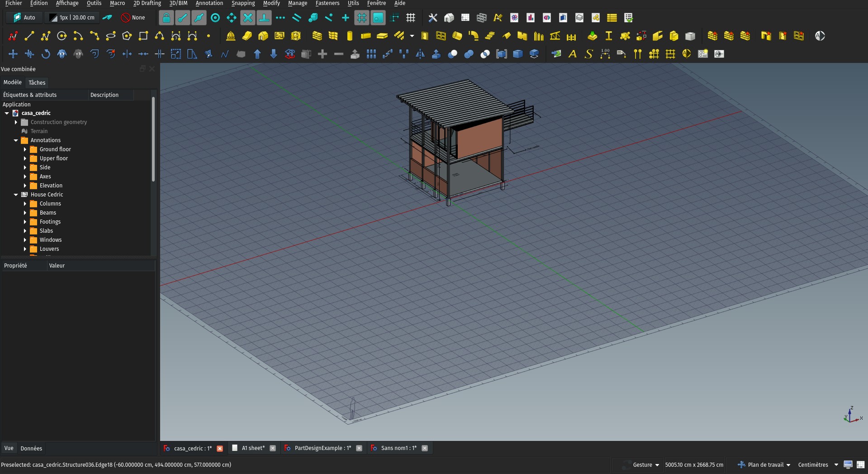868x474 pixels.
Task: Select the Dimension tool icon
Action: click(605, 54)
